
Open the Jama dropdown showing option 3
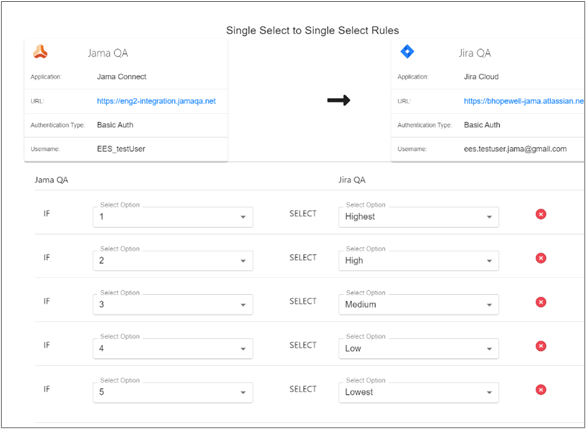(173, 304)
